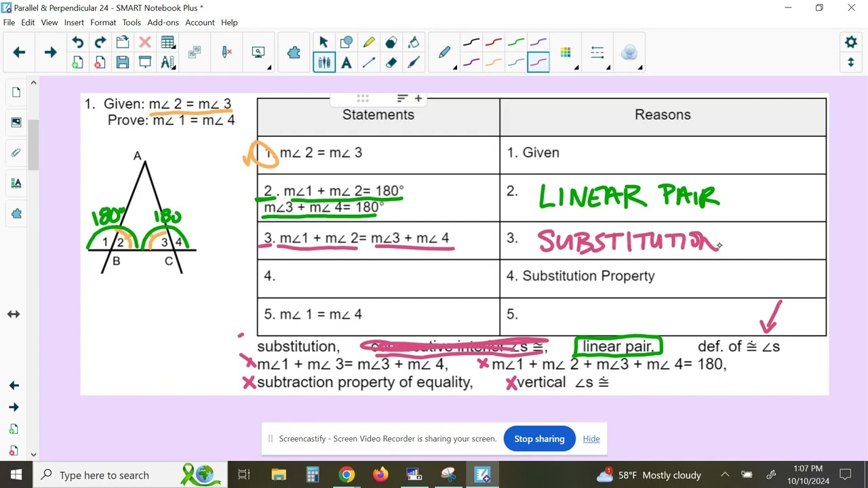The height and width of the screenshot is (488, 868).
Task: Open the Insert menu
Action: 74,22
